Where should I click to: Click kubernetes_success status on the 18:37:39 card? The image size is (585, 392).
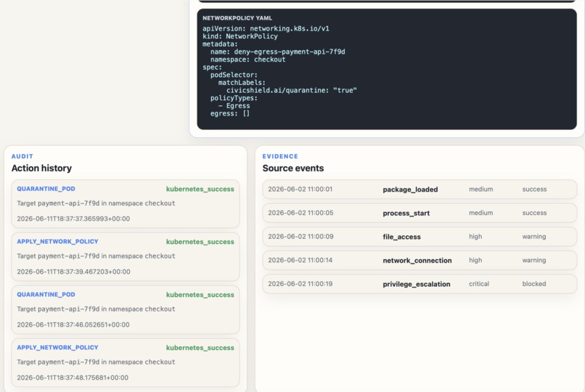coord(200,242)
